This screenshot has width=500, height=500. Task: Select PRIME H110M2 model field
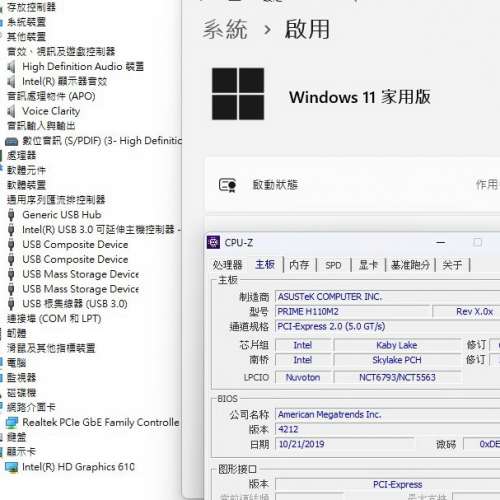click(x=353, y=312)
